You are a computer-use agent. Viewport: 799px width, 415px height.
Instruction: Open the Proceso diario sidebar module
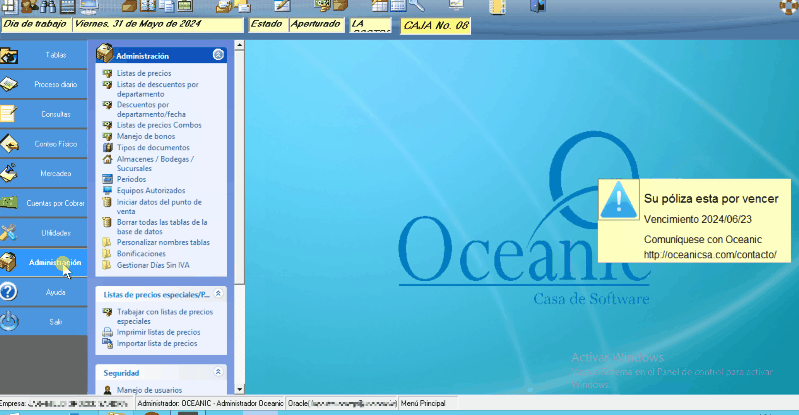point(55,85)
